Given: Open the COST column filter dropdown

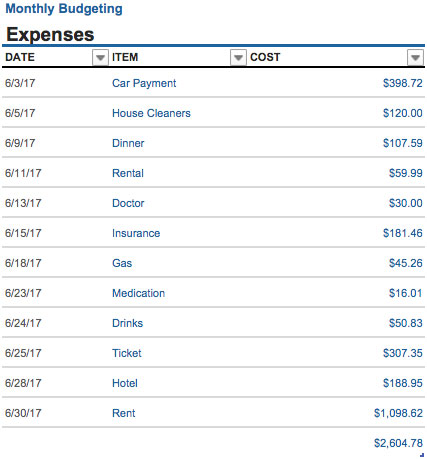Looking at the screenshot, I should coord(415,57).
